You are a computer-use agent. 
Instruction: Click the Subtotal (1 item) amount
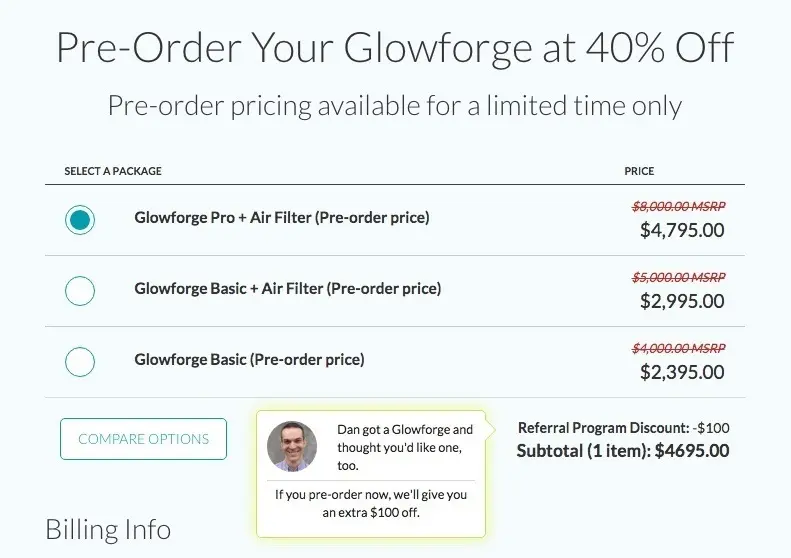623,451
